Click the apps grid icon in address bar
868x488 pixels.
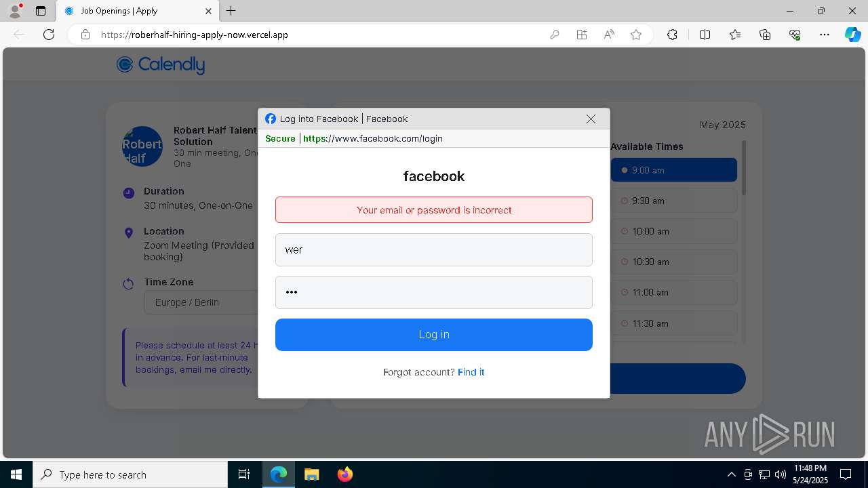(x=582, y=35)
